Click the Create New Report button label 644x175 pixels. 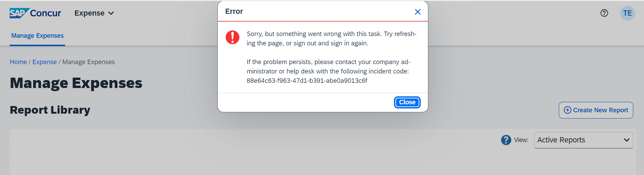(x=600, y=110)
